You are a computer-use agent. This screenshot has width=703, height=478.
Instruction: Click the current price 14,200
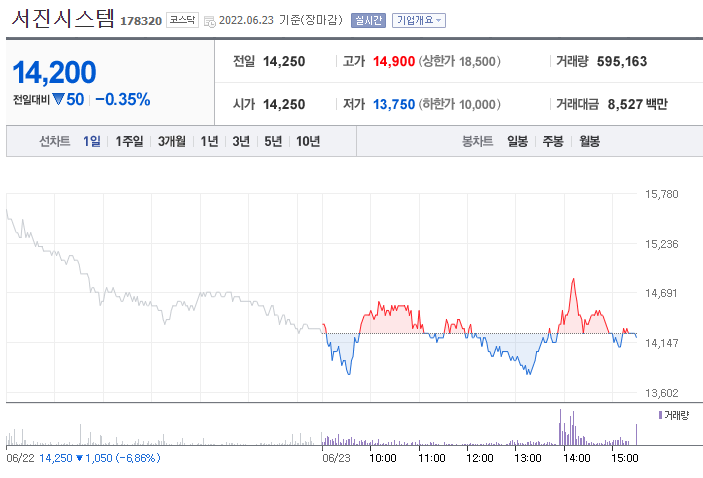(x=54, y=72)
